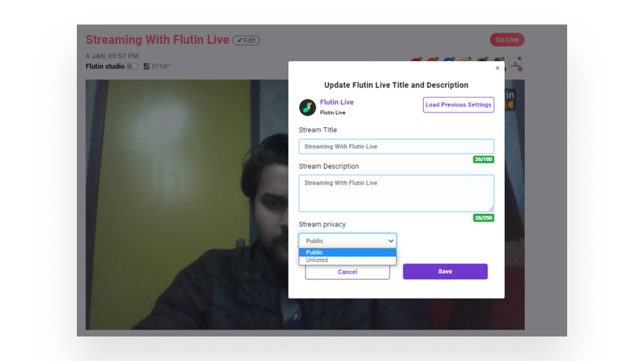
Task: Open the Stream privacy dropdown
Action: 347,241
